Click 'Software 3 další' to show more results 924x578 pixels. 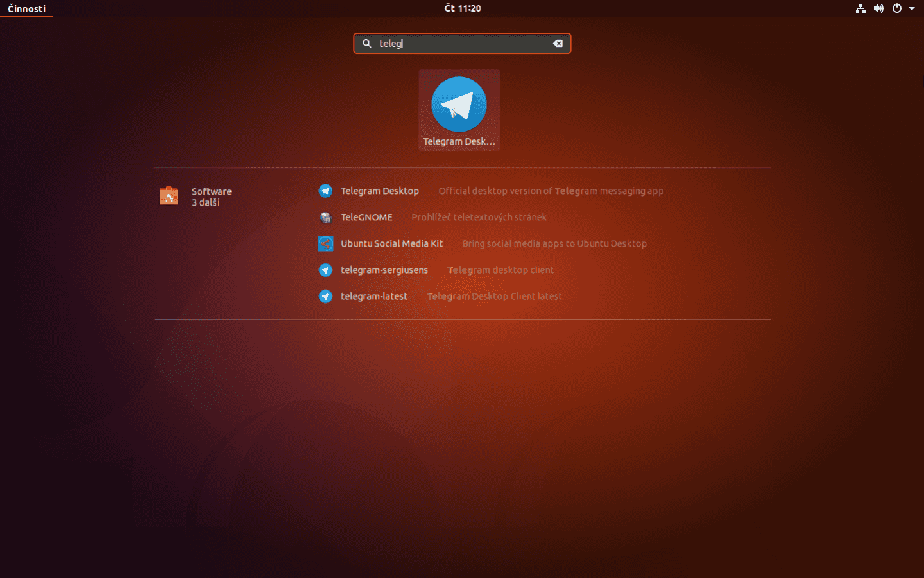point(212,197)
